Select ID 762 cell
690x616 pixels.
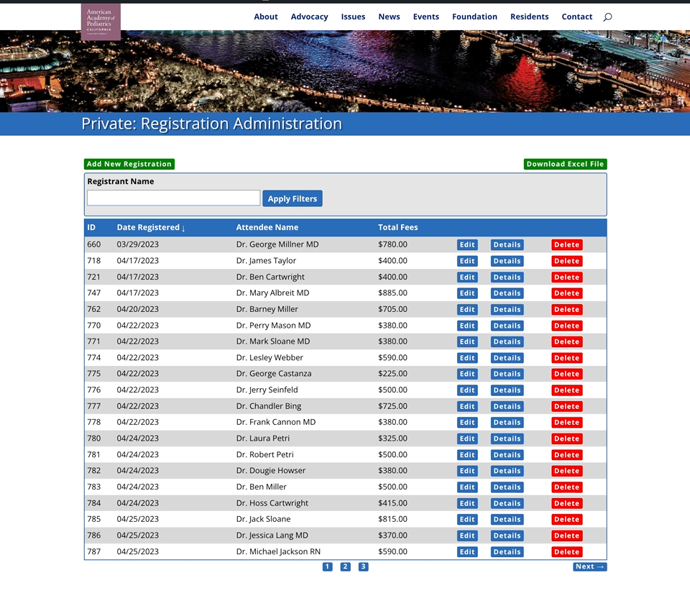coord(93,309)
